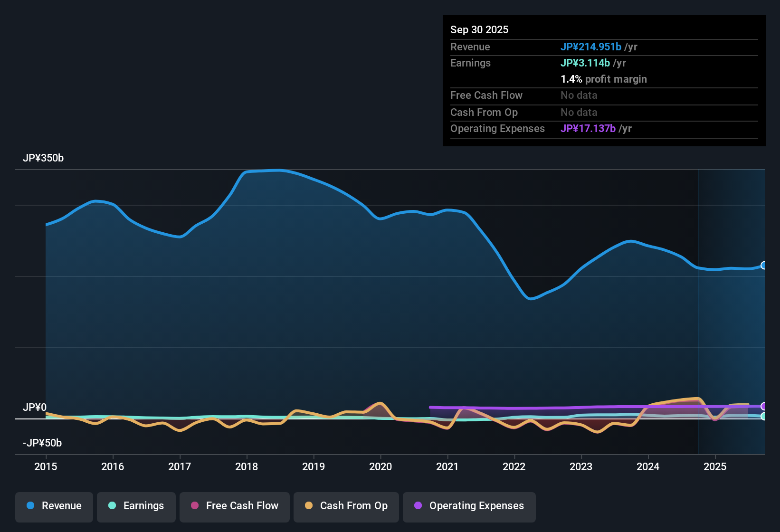Toggle the Free Cash Flow series
This screenshot has width=780, height=532.
(x=234, y=506)
